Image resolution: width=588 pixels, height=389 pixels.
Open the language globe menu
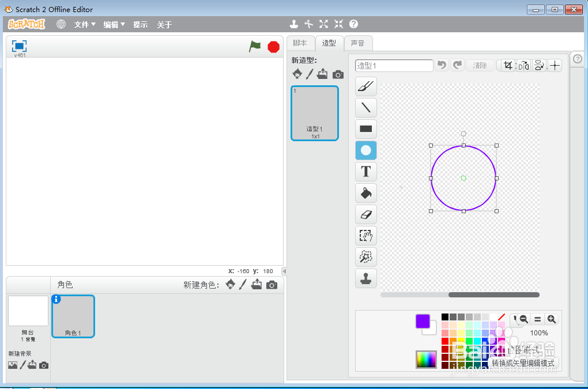click(x=61, y=24)
